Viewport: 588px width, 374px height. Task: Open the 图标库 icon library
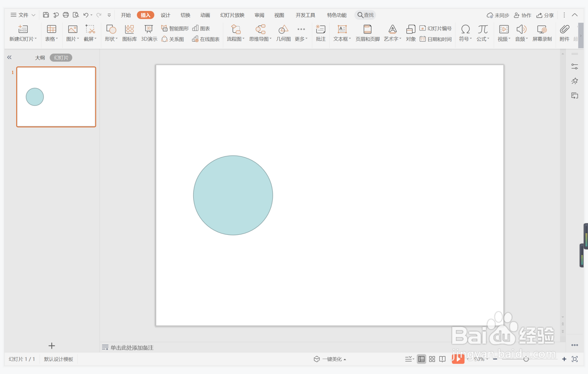[x=129, y=33]
